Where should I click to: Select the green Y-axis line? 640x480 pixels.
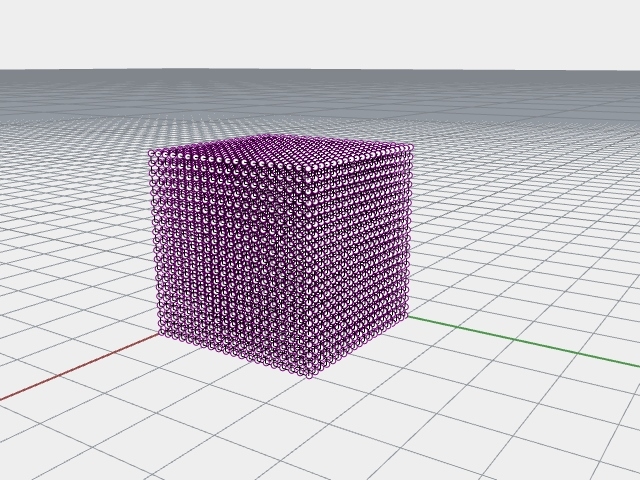(520, 341)
